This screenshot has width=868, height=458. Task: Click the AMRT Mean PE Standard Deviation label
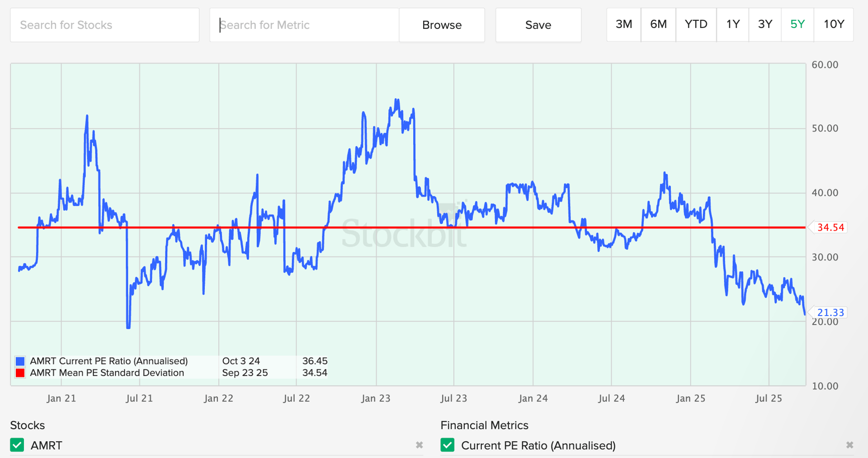(x=107, y=373)
